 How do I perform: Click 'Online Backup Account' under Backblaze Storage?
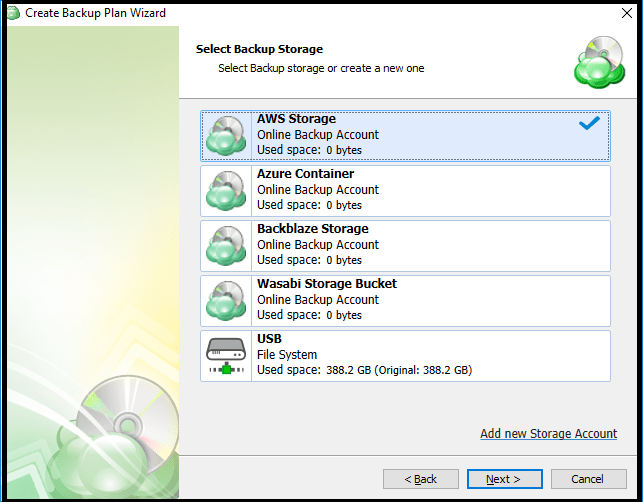[x=318, y=244]
